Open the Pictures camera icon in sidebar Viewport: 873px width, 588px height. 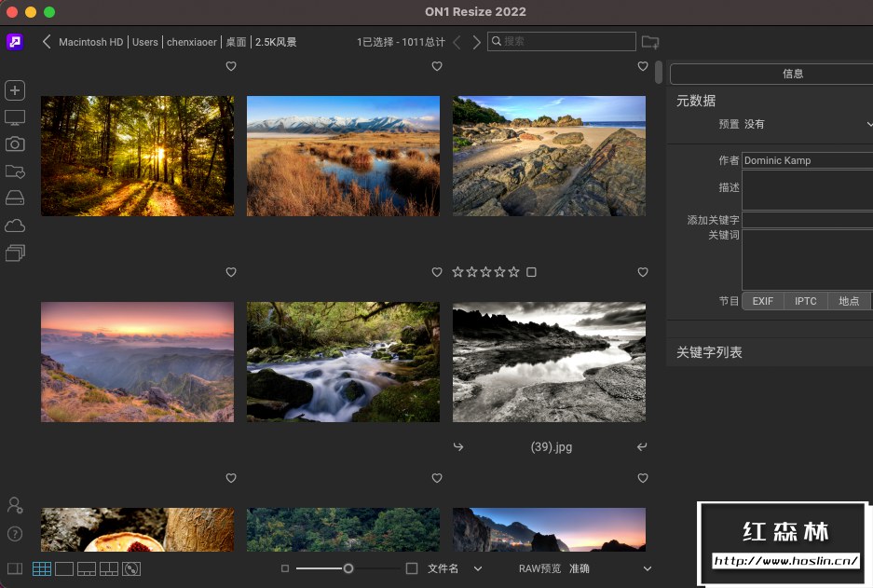point(15,144)
